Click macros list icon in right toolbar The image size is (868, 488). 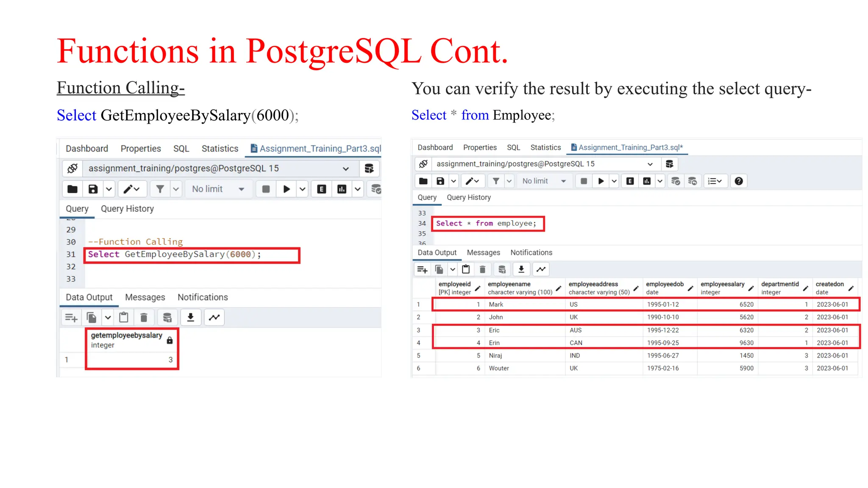(x=715, y=181)
